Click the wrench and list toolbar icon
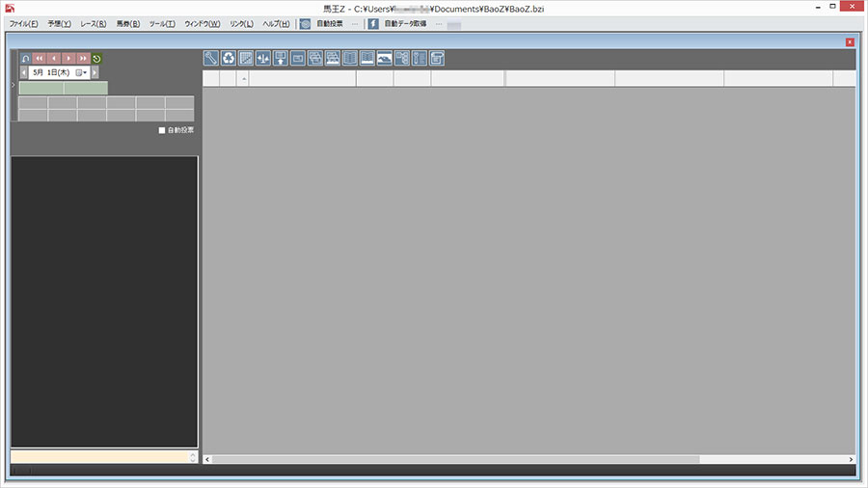The image size is (868, 488). coord(420,58)
